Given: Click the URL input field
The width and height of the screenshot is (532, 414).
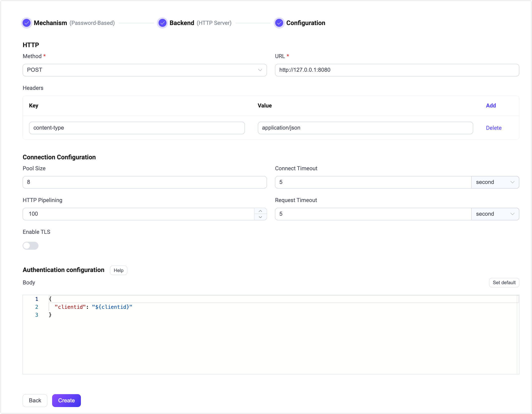Looking at the screenshot, I should click(397, 70).
